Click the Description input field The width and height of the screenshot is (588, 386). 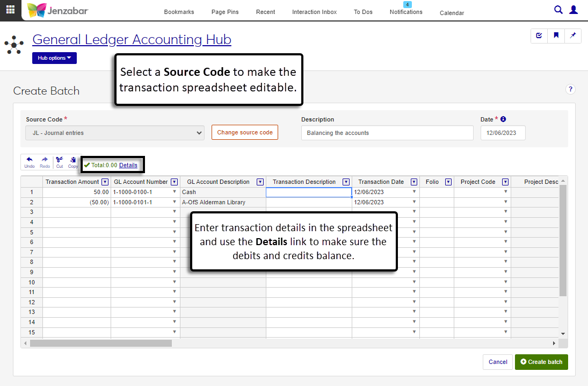[387, 133]
